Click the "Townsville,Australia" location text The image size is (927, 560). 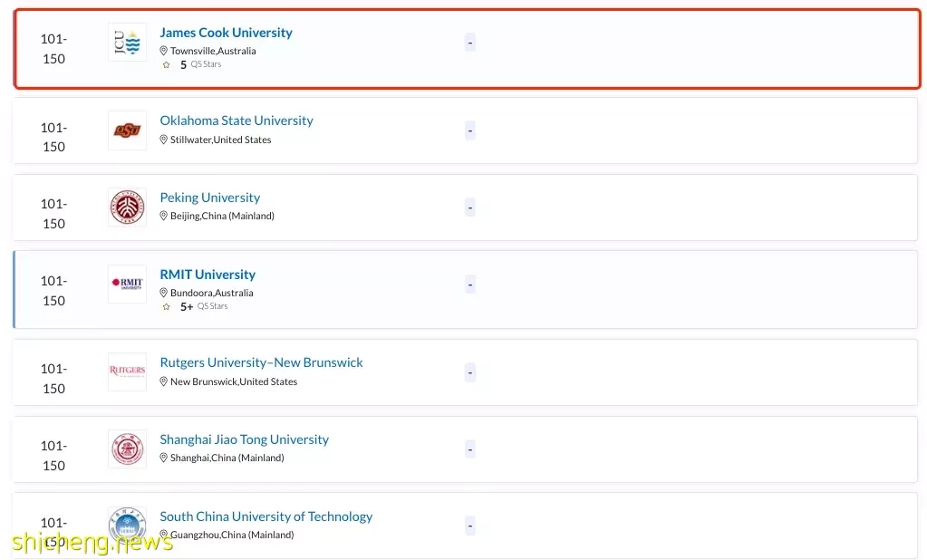pos(213,51)
